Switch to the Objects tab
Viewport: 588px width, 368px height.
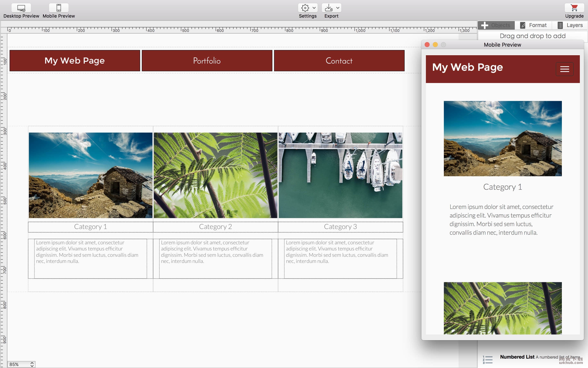[x=496, y=25]
